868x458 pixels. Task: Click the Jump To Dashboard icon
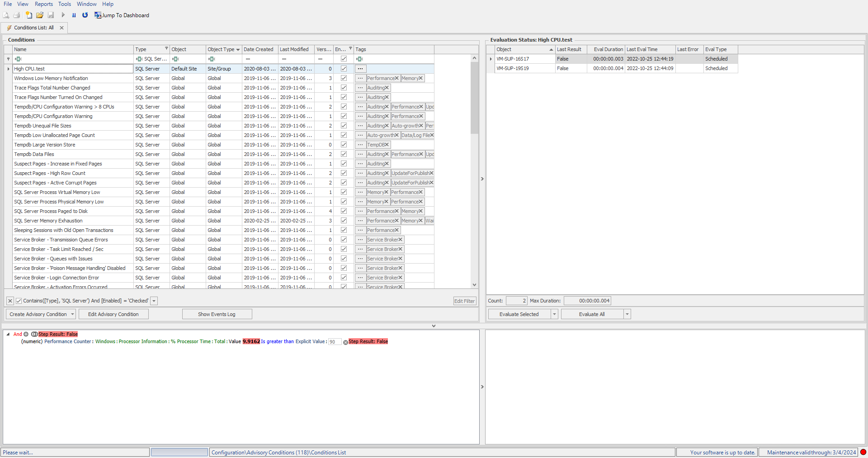[98, 15]
